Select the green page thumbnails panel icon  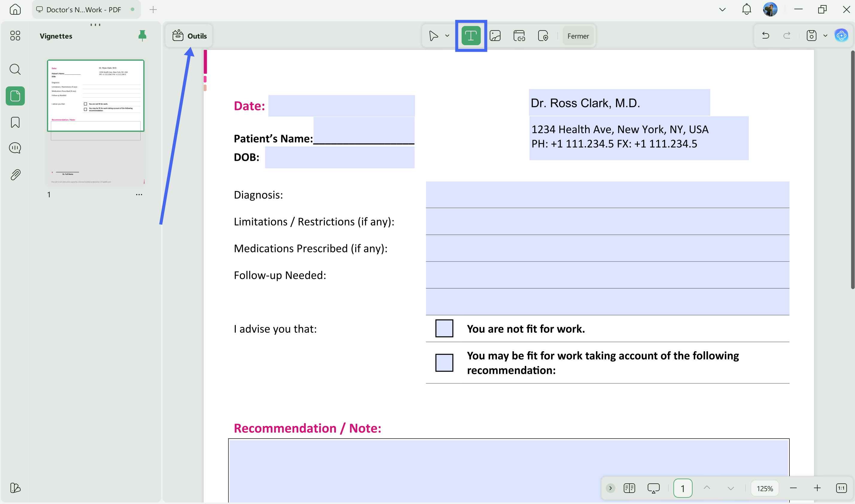click(x=15, y=96)
